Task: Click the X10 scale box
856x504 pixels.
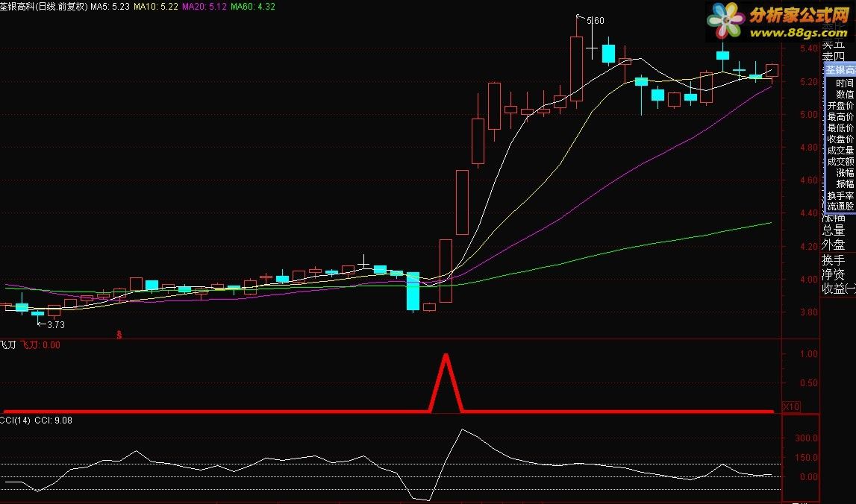Action: (x=791, y=406)
